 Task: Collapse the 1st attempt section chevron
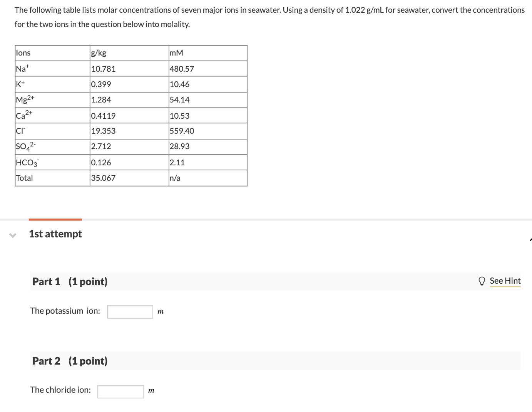click(12, 235)
